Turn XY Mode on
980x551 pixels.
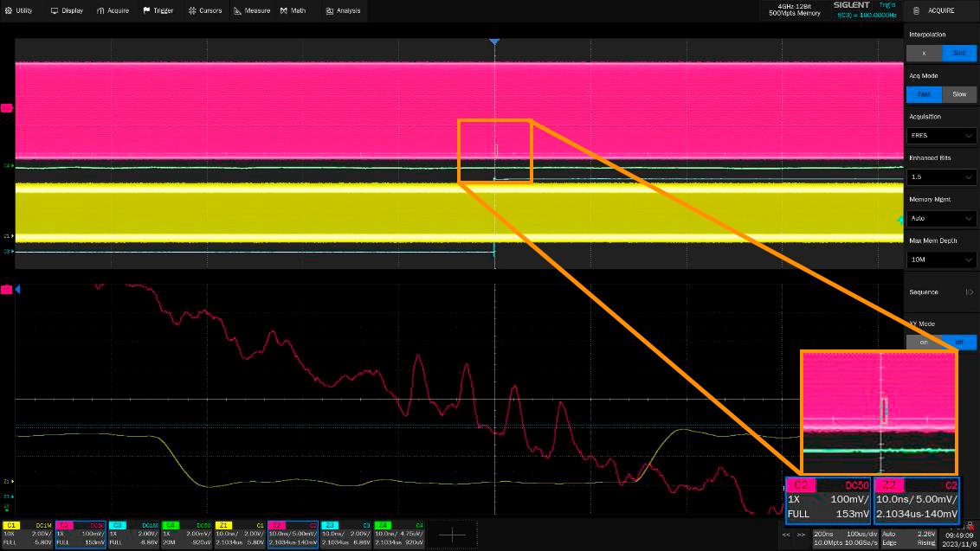tap(924, 342)
